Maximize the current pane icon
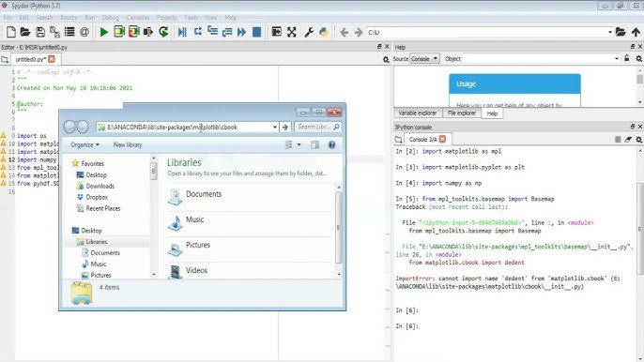The height and width of the screenshot is (362, 644). coord(292,32)
